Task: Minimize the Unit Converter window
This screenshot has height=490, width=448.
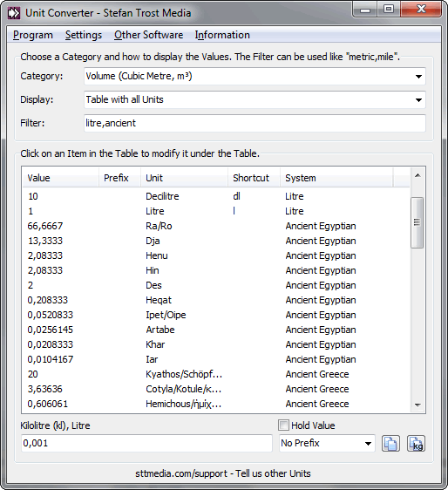Action: click(x=365, y=10)
